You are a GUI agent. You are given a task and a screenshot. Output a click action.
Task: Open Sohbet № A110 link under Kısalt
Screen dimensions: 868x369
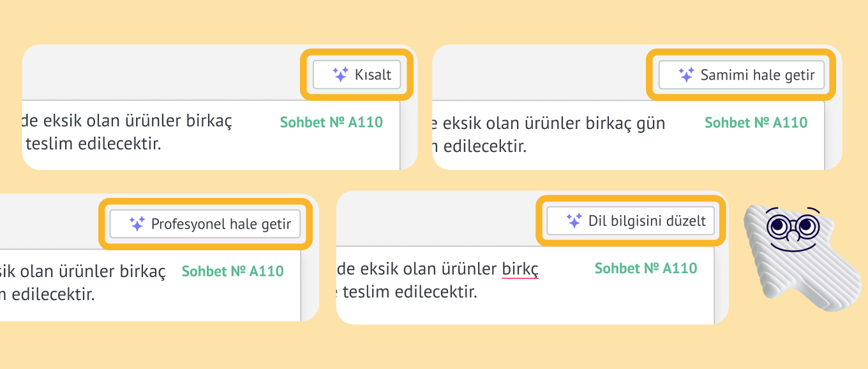pyautogui.click(x=331, y=122)
